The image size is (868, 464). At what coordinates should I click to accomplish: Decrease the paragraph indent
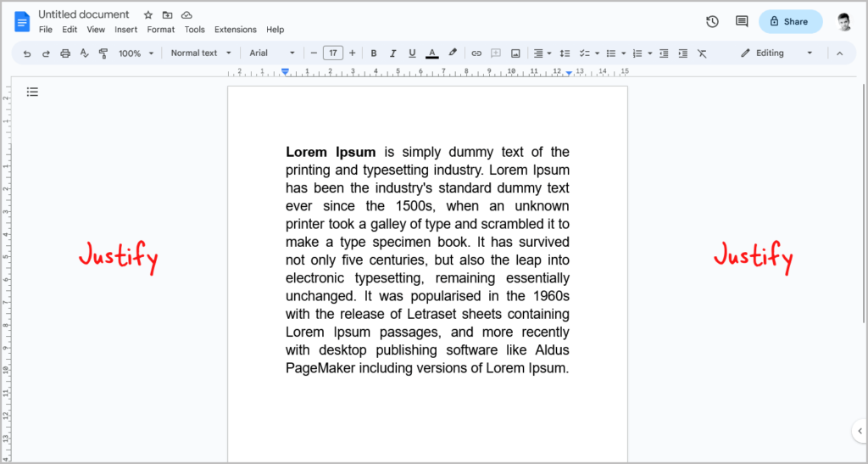tap(664, 53)
